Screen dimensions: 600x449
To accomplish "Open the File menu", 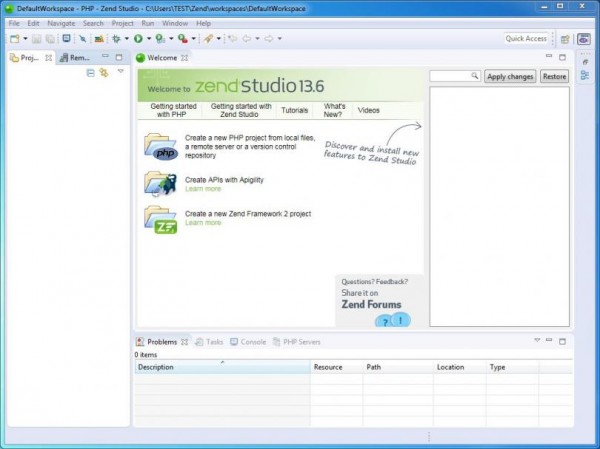I will [x=14, y=23].
